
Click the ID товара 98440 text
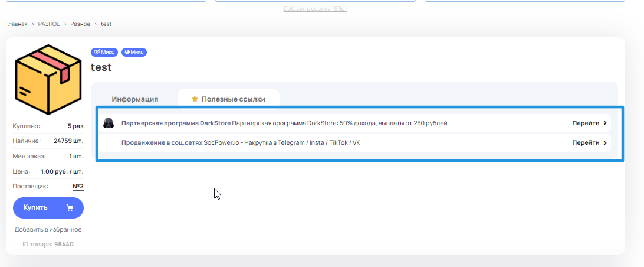tap(48, 244)
